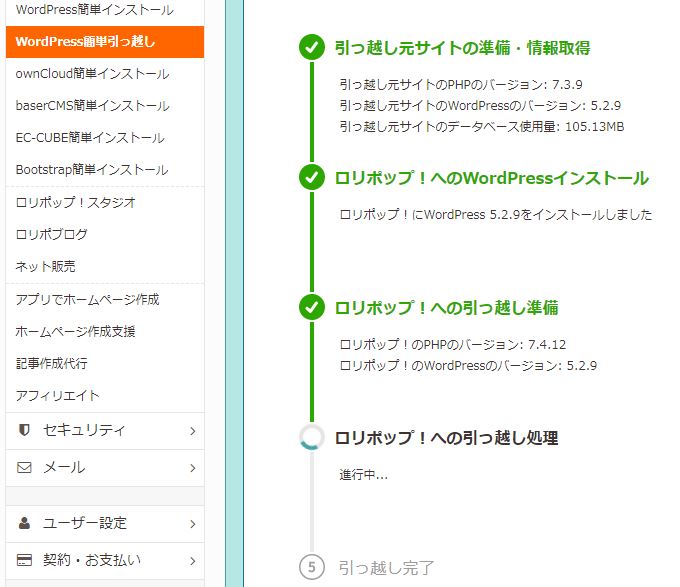The width and height of the screenshot is (680, 587).
Task: Open ネット販売 link
Action: (x=46, y=266)
